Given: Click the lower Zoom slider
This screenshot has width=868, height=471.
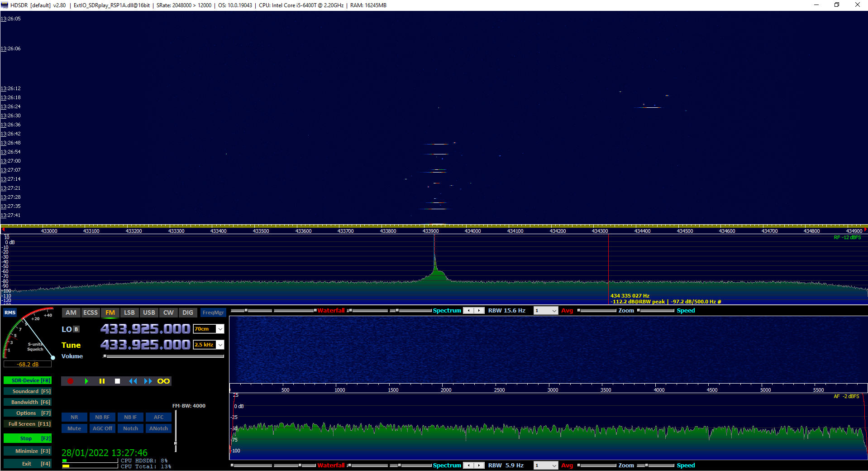Looking at the screenshot, I should 597,466.
